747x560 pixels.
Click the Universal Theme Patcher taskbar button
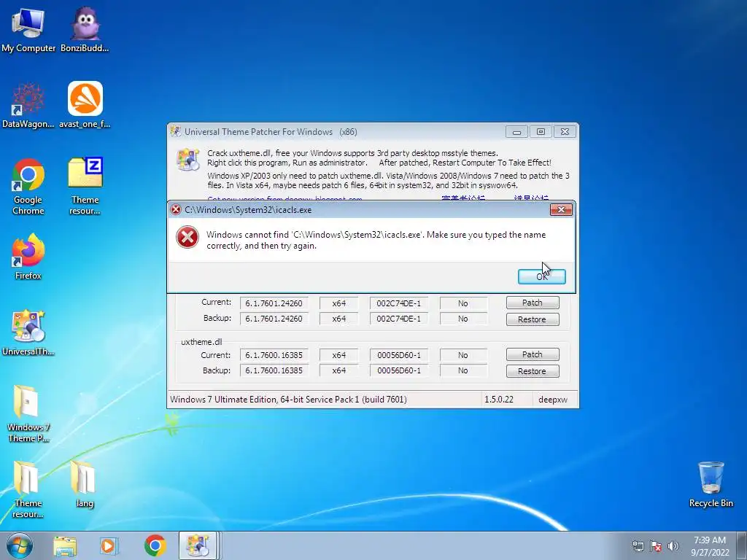pos(198,545)
